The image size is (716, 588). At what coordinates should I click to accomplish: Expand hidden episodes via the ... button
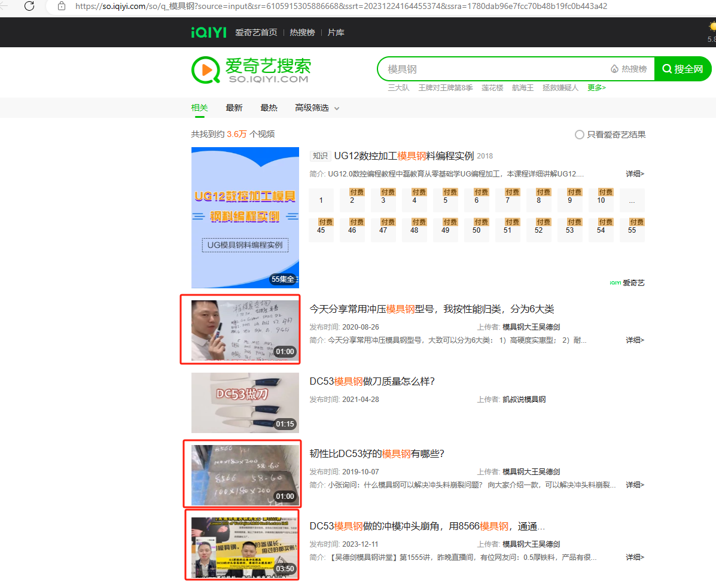point(632,200)
